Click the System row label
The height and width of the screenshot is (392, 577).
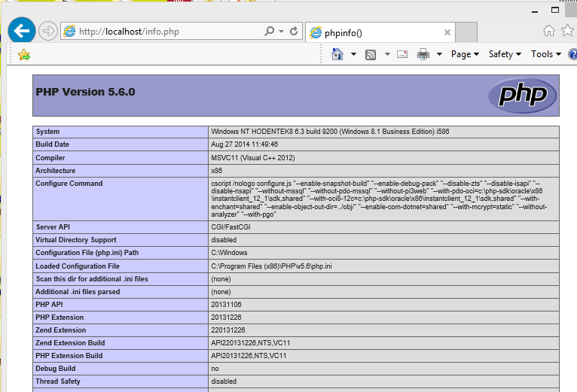pos(47,132)
